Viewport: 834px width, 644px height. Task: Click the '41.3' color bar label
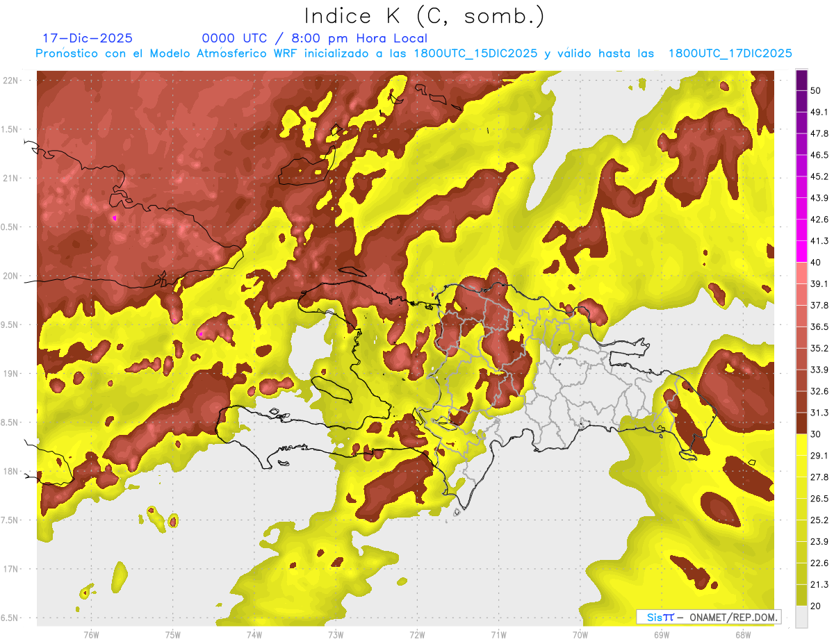click(819, 240)
